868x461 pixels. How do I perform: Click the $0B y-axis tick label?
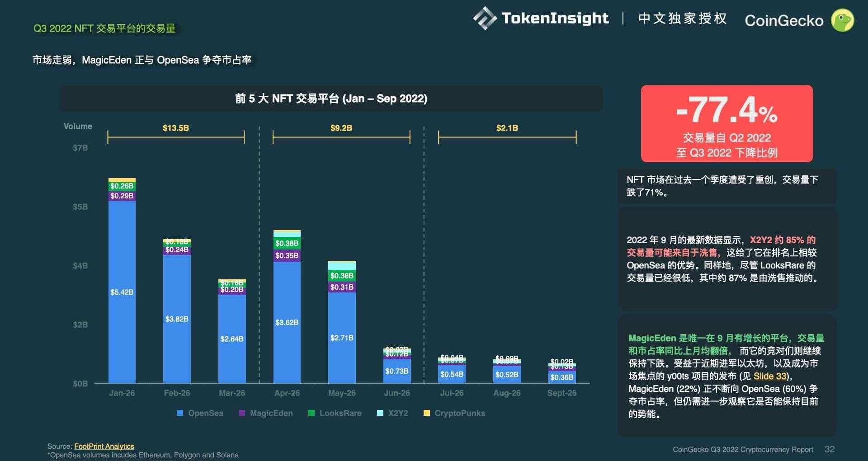tap(80, 384)
